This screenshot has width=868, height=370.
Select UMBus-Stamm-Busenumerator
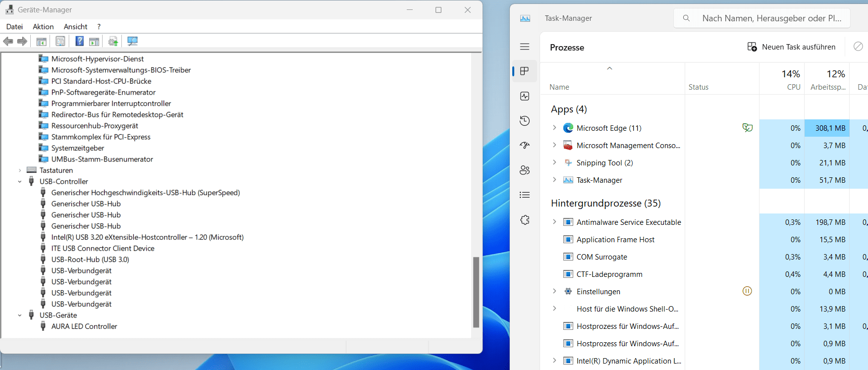tap(102, 159)
